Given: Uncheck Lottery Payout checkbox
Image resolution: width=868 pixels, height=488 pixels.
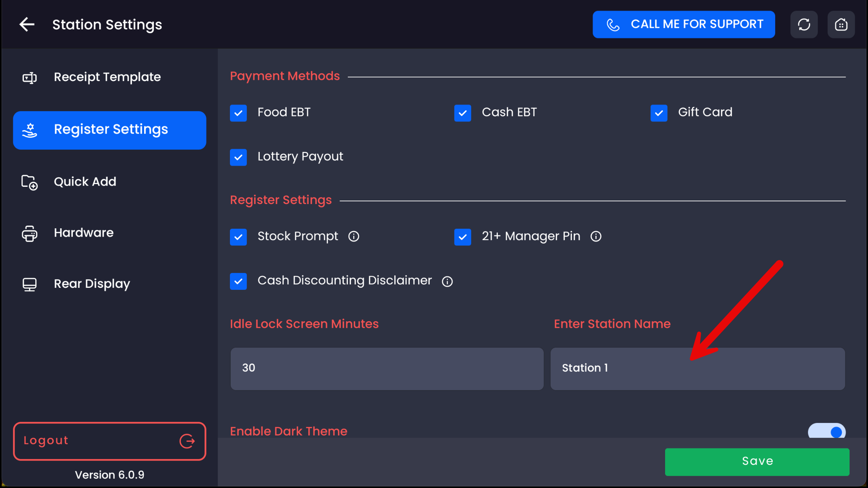Looking at the screenshot, I should (238, 157).
